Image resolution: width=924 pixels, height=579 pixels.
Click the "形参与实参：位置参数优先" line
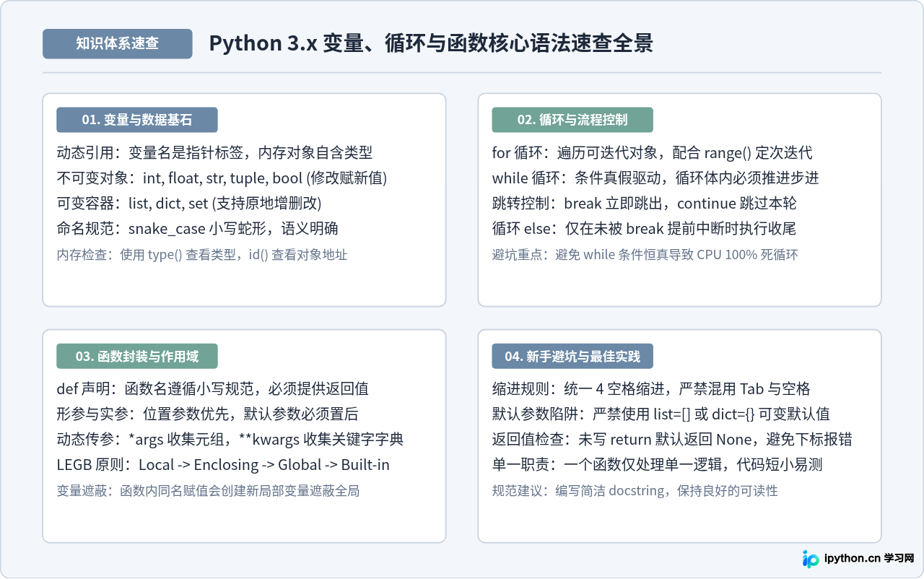[208, 414]
